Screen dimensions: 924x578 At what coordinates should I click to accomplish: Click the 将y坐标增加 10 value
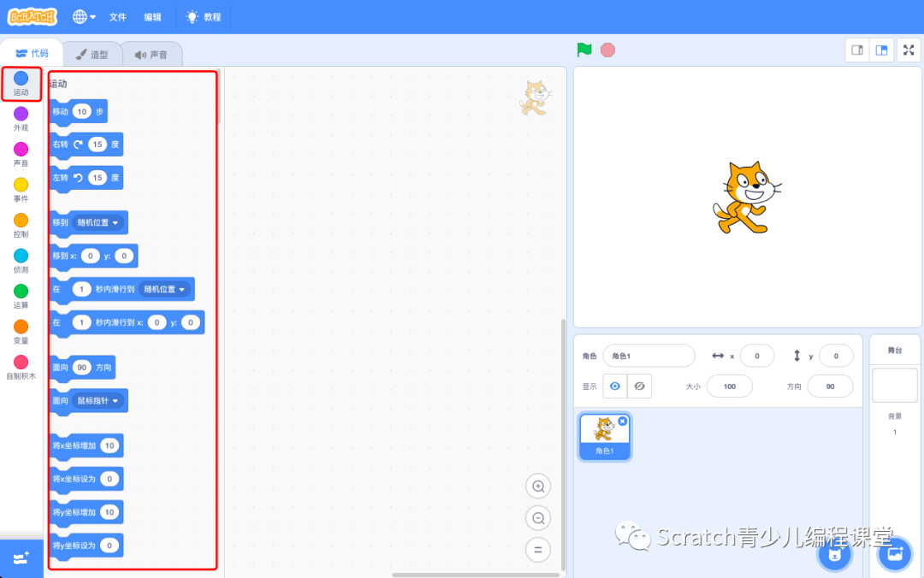click(x=110, y=512)
